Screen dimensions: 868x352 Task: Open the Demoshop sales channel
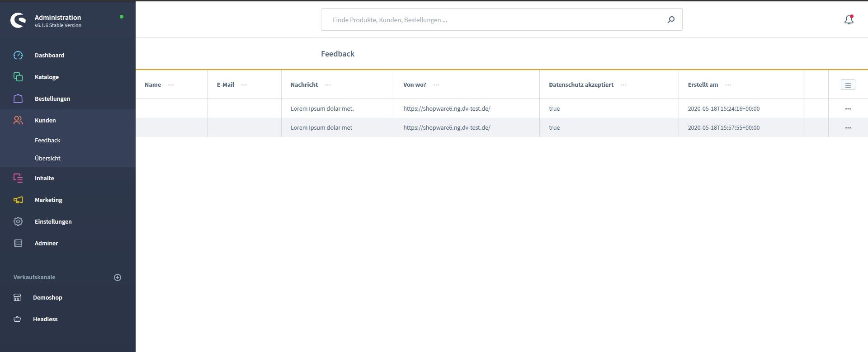click(x=47, y=297)
